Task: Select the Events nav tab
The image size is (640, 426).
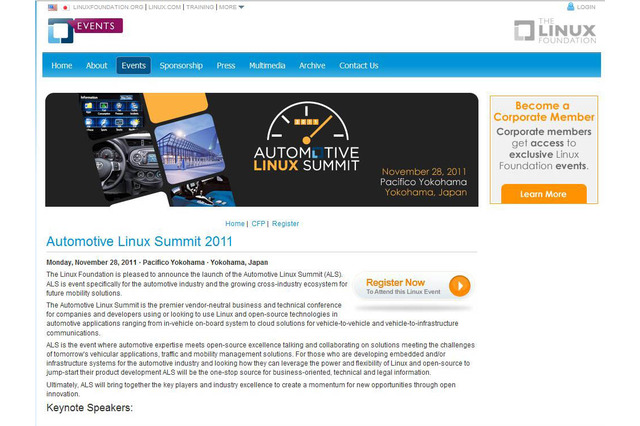Action: (133, 65)
